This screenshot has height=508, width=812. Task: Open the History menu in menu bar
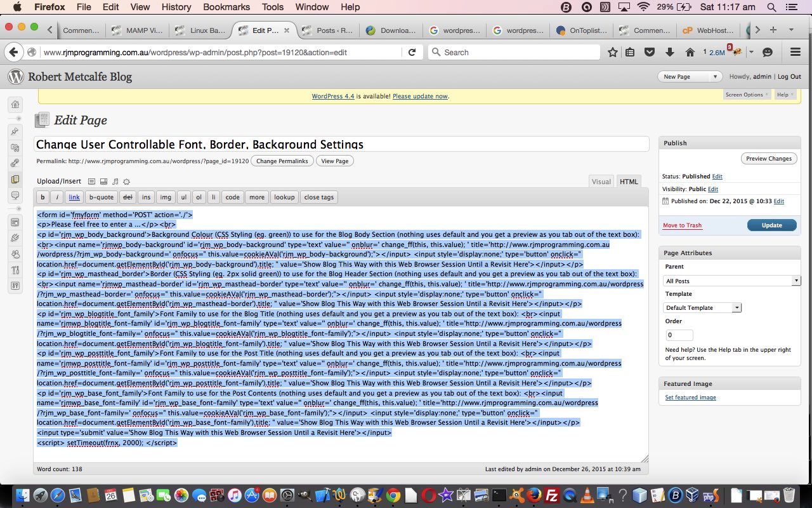click(176, 7)
